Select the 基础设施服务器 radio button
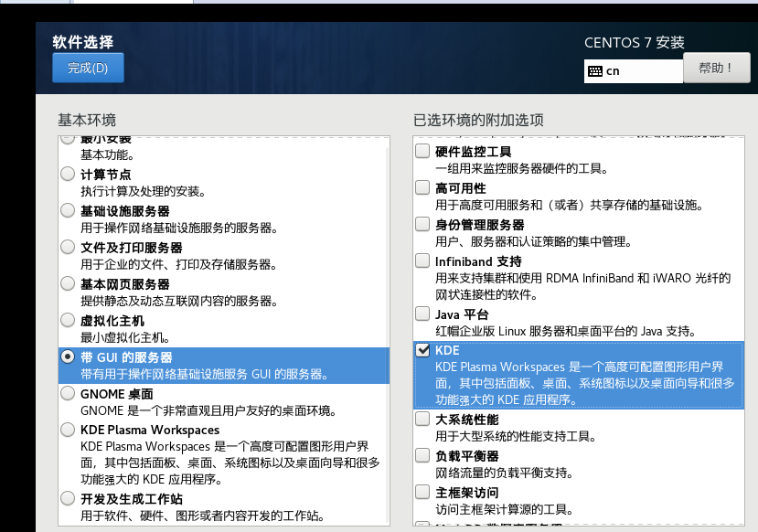 68,210
